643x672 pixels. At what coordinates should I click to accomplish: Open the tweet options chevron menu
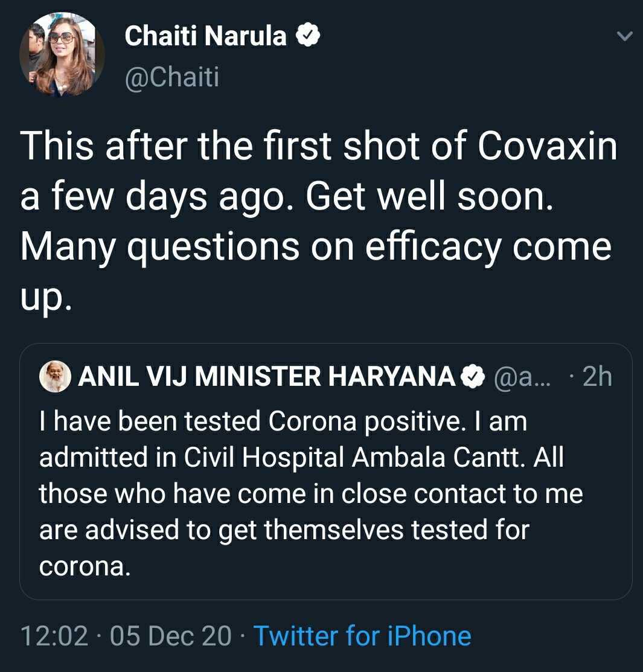(x=625, y=37)
